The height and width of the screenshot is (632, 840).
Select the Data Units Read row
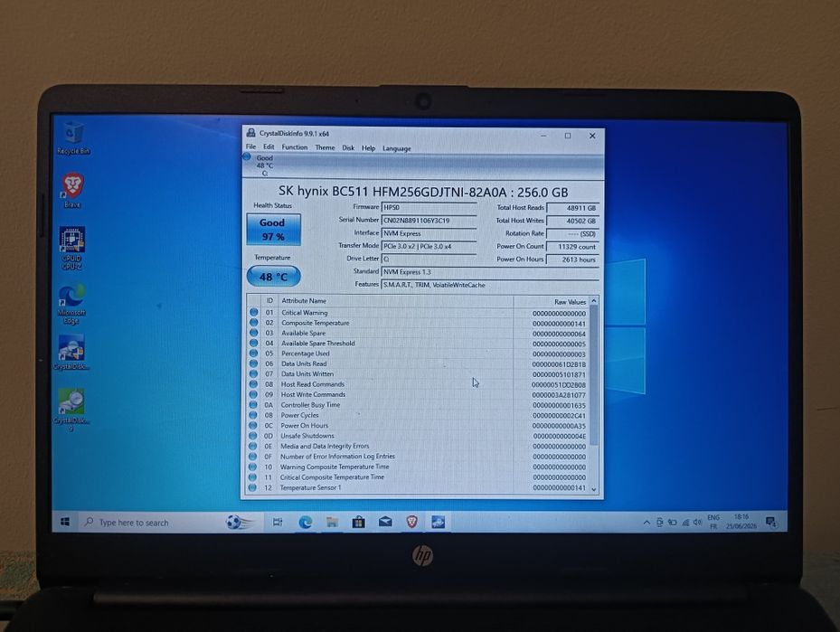(x=418, y=363)
